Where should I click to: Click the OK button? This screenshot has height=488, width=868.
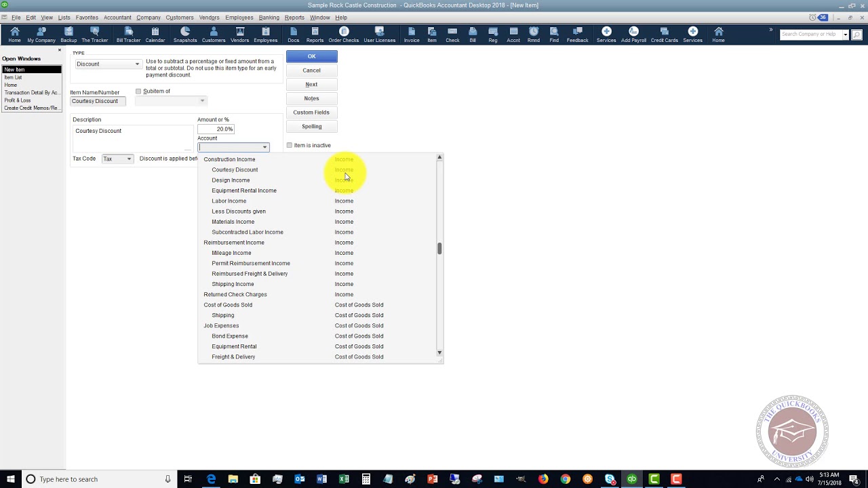311,56
